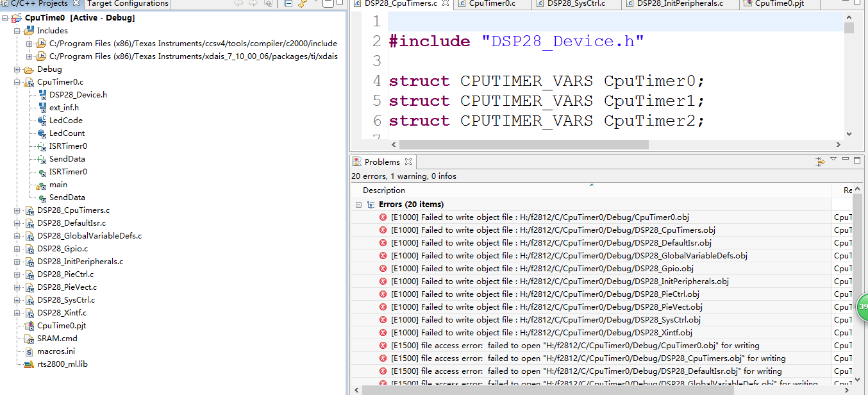Expand DSP28_CpuTimers.c in project tree
Image resolution: width=868 pixels, height=395 pixels.
click(17, 210)
